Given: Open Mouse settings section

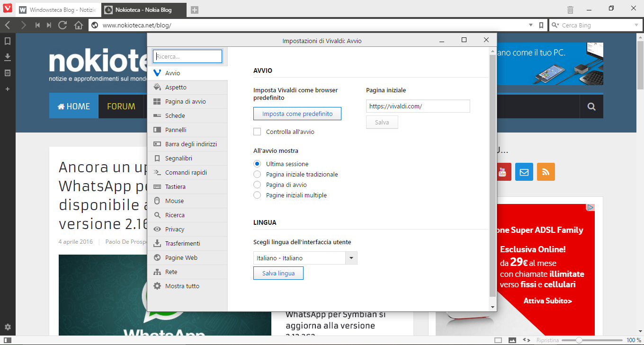Looking at the screenshot, I should coord(188,201).
